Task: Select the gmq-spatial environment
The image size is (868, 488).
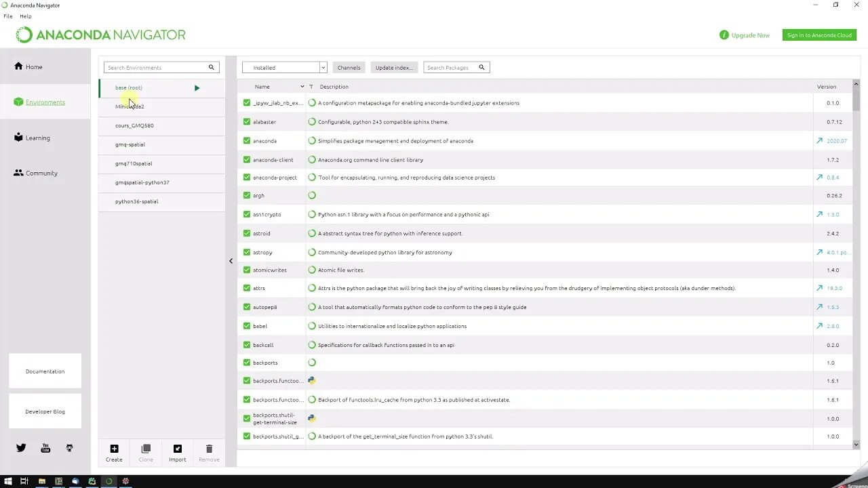Action: (x=162, y=144)
